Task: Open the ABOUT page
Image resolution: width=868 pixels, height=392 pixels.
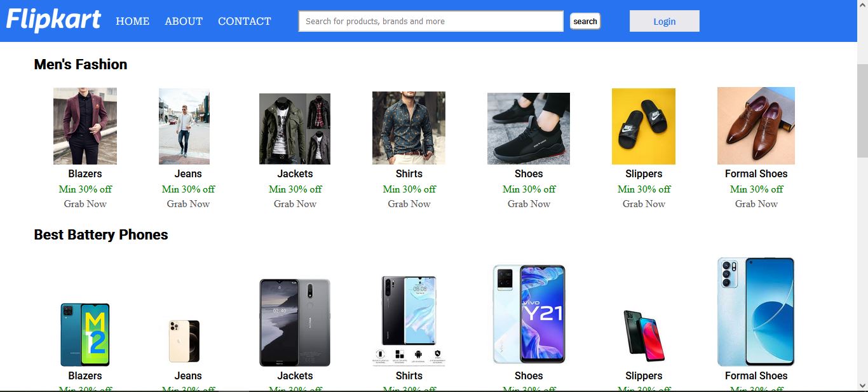Action: [183, 21]
